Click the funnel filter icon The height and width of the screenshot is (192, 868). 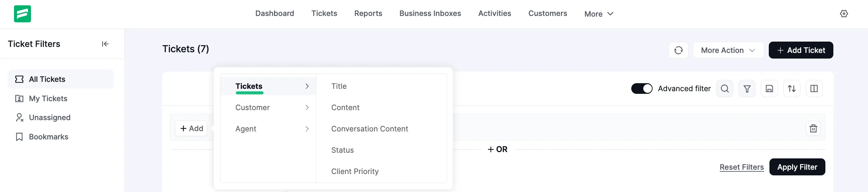point(747,89)
